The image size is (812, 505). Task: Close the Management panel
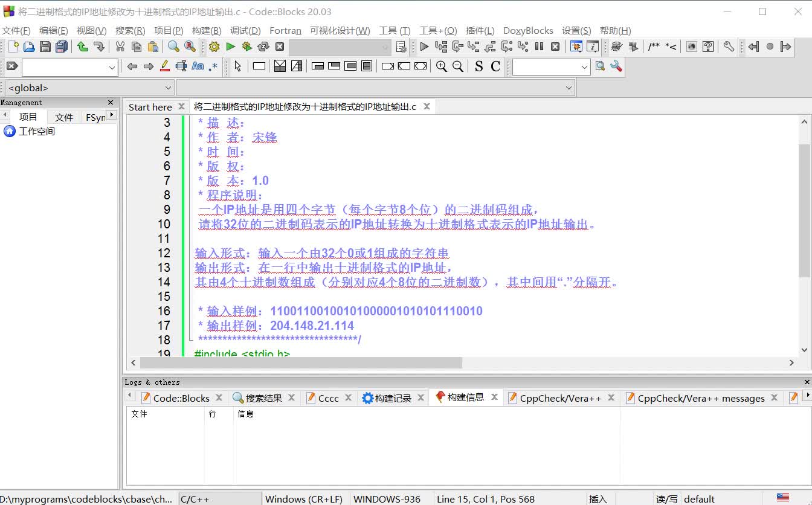click(111, 103)
